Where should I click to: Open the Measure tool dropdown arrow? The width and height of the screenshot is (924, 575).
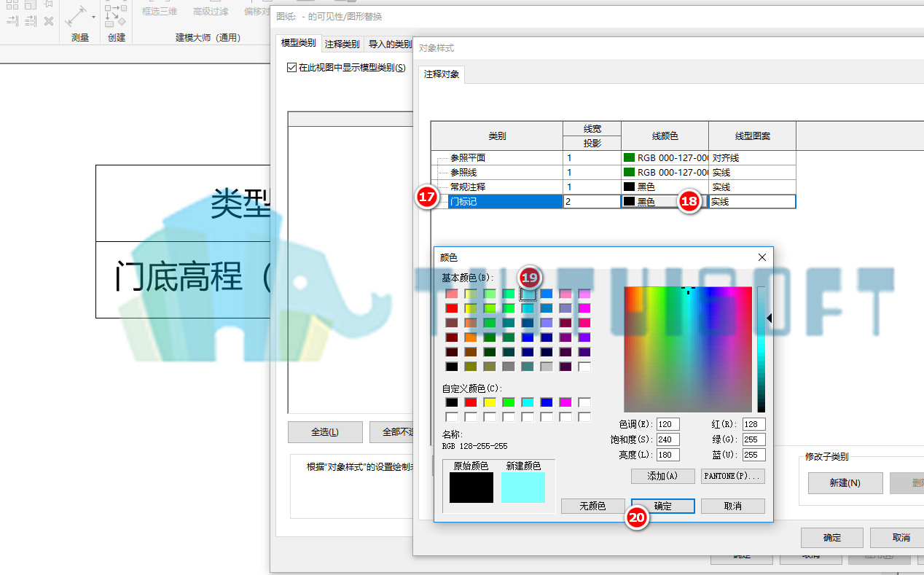point(93,17)
